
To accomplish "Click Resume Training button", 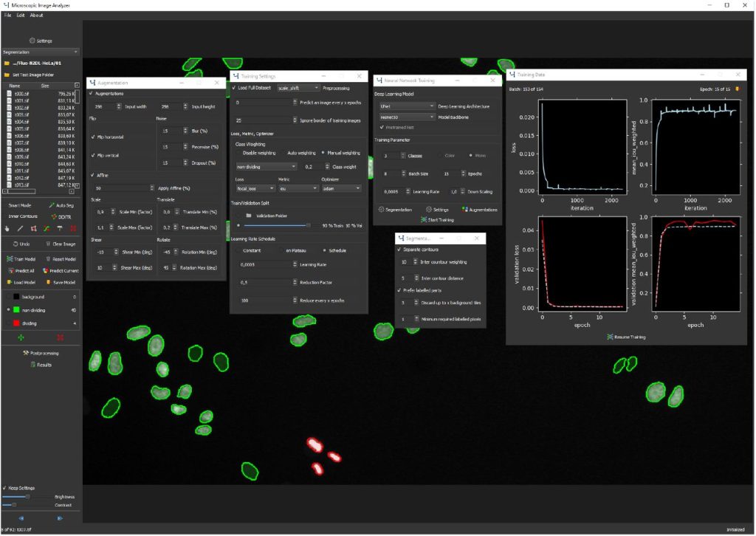I will (x=626, y=337).
